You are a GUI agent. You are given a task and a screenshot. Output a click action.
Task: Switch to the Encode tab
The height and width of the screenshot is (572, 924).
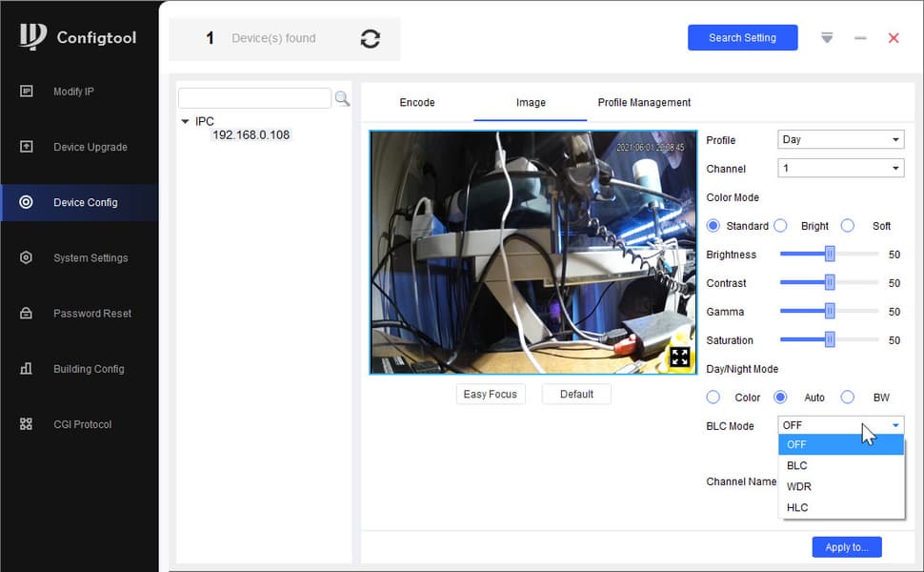click(416, 103)
